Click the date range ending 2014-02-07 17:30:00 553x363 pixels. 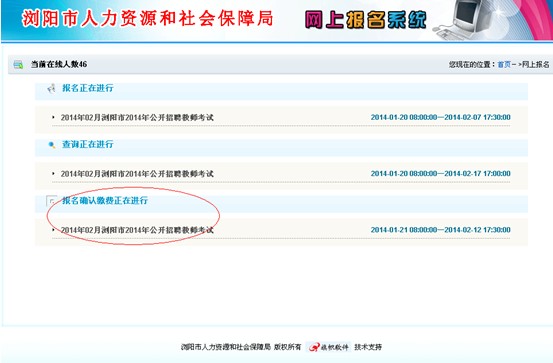pyautogui.click(x=440, y=117)
